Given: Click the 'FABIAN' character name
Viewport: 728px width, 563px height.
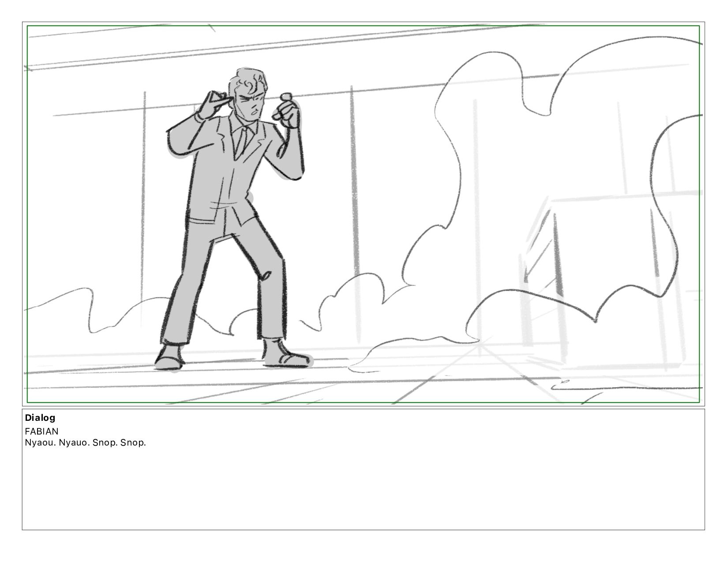Looking at the screenshot, I should (x=42, y=431).
